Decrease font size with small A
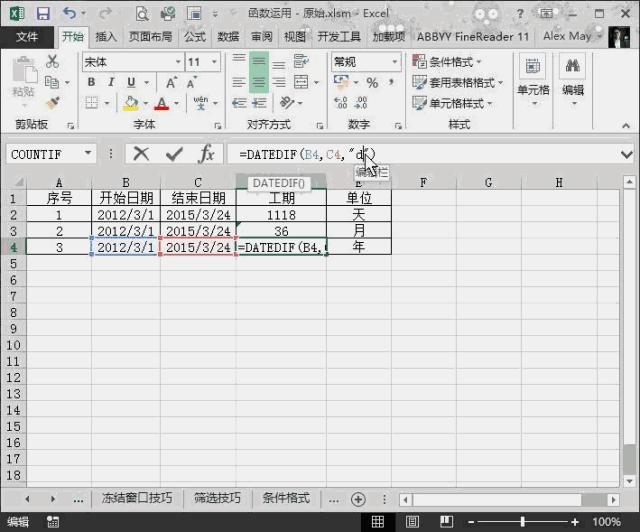Image resolution: width=640 pixels, height=532 pixels. (x=191, y=82)
